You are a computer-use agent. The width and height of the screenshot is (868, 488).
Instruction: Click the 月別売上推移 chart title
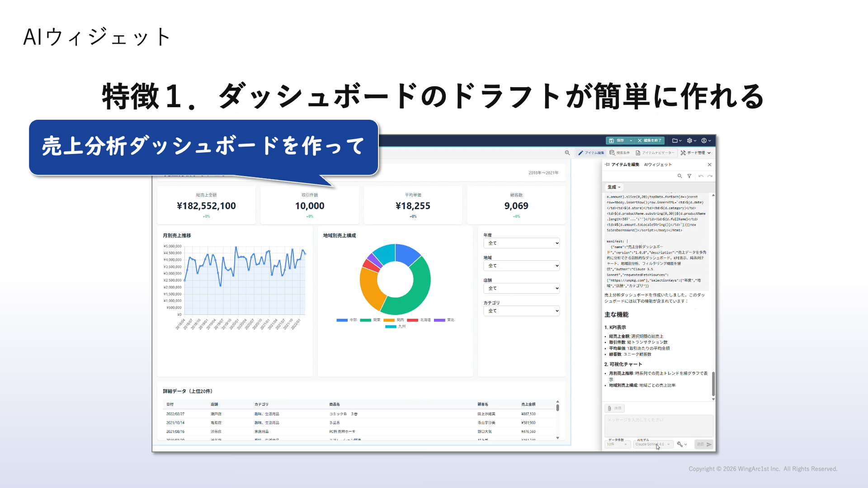pyautogui.click(x=177, y=235)
